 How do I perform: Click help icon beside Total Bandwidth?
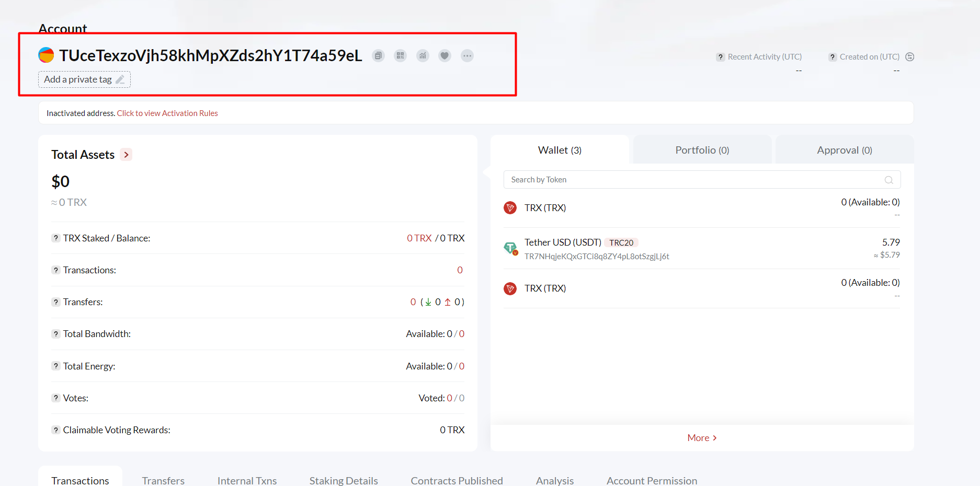(x=56, y=334)
